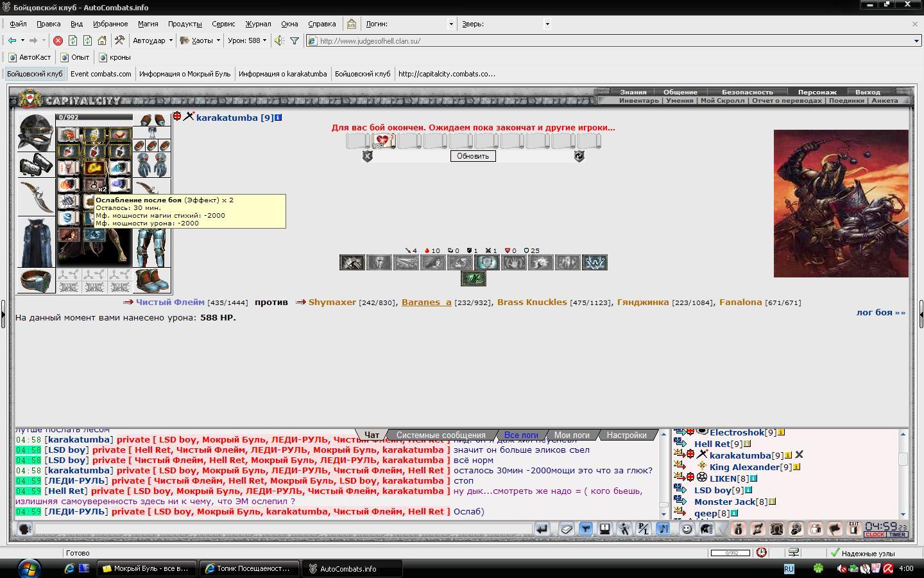924x578 pixels.
Task: Open the Системные сообщения chat tab
Action: pyautogui.click(x=441, y=435)
